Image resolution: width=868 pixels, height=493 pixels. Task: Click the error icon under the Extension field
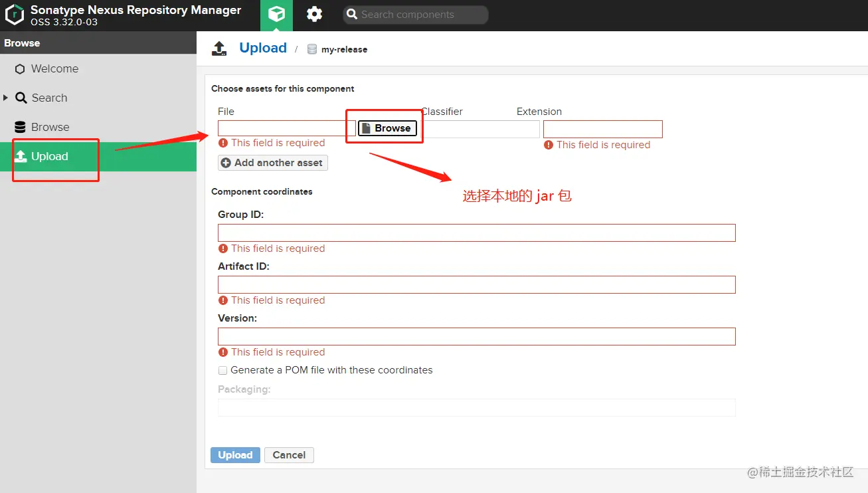(549, 145)
